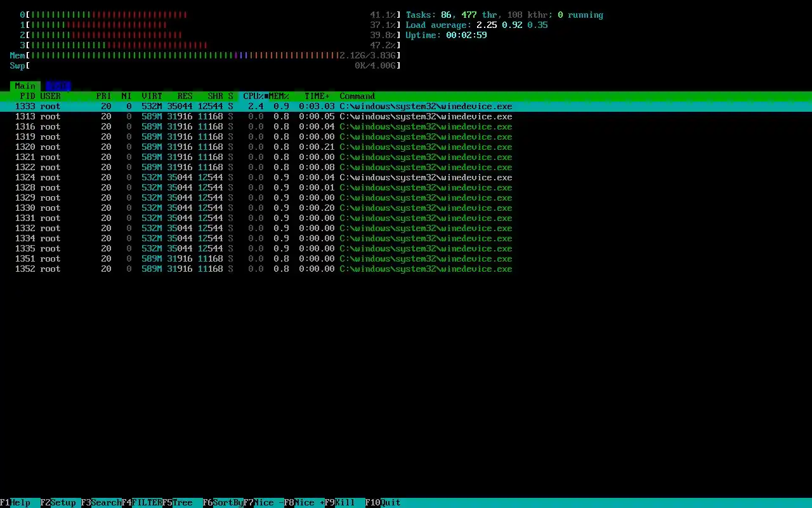Viewport: 812px width, 508px height.
Task: Select process row PID 1331
Action: (x=406, y=218)
